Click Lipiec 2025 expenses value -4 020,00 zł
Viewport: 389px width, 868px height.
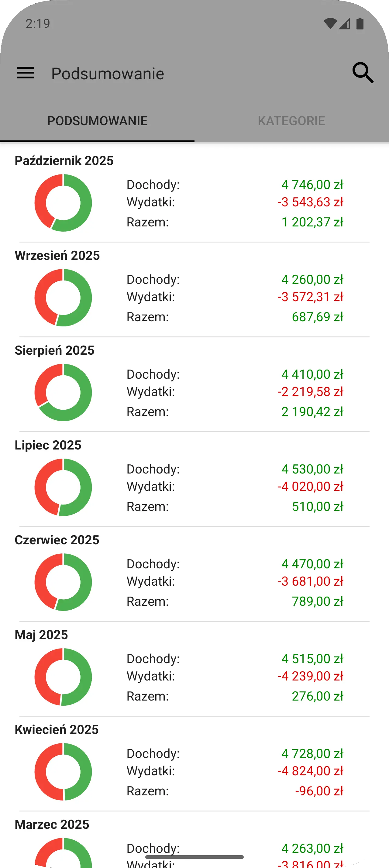[310, 487]
